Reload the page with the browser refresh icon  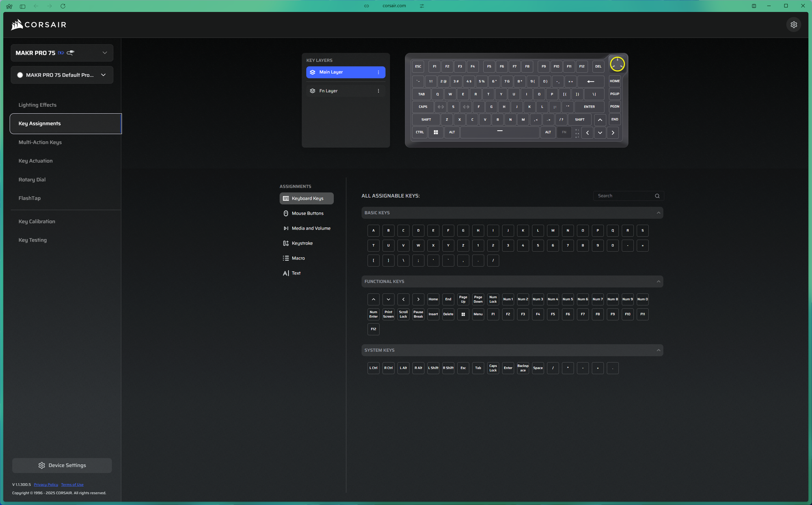coord(63,6)
